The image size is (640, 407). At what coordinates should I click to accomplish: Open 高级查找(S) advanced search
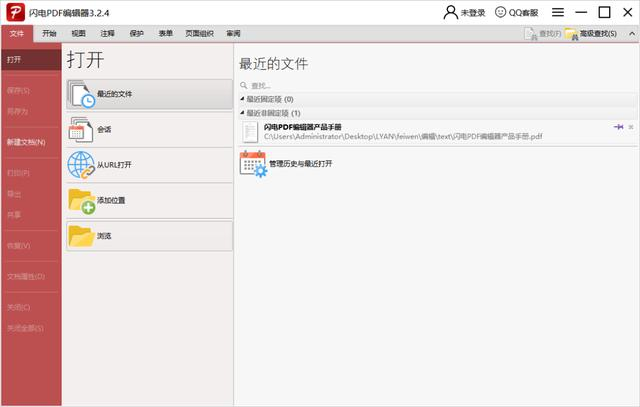point(591,34)
